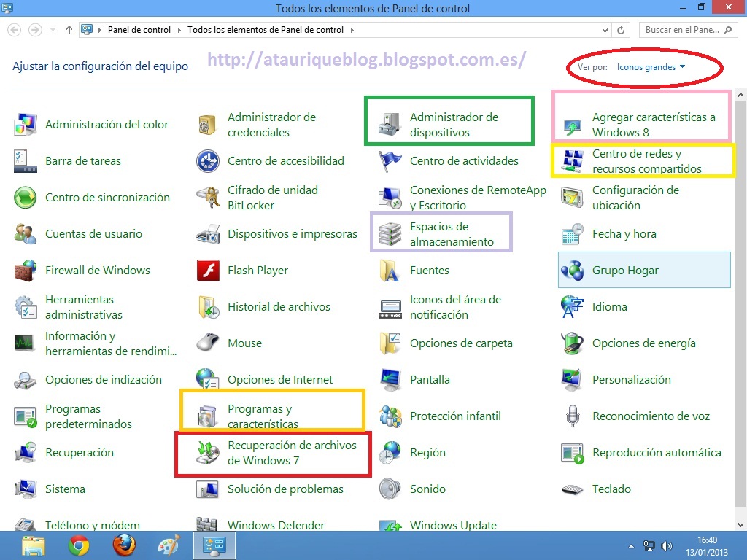
Task: Click the Historial de archivos icon
Action: (208, 307)
